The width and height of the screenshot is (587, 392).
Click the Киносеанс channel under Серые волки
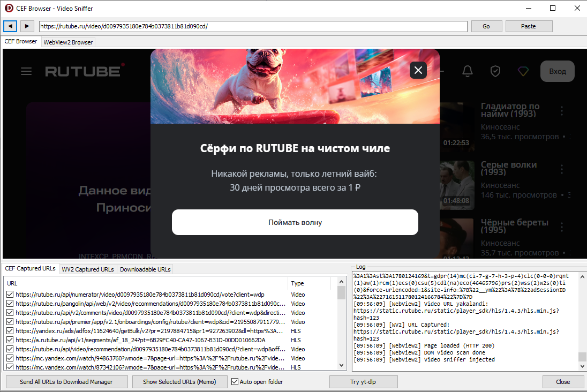click(x=500, y=185)
